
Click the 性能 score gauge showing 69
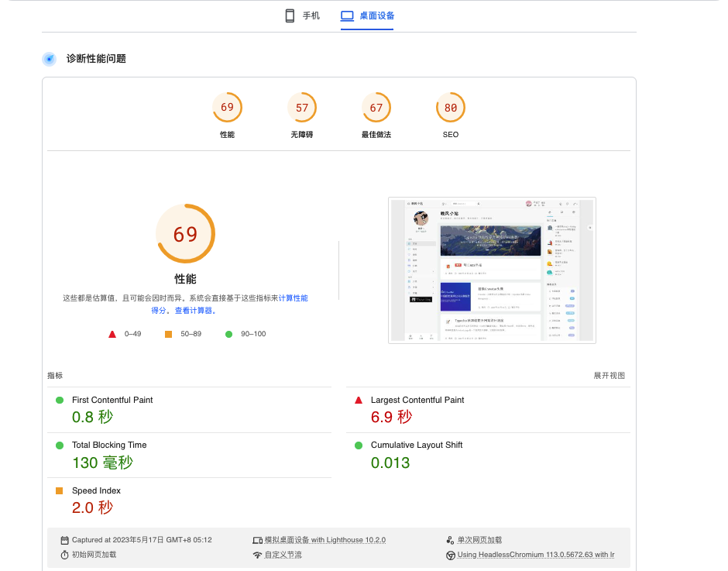coord(227,115)
